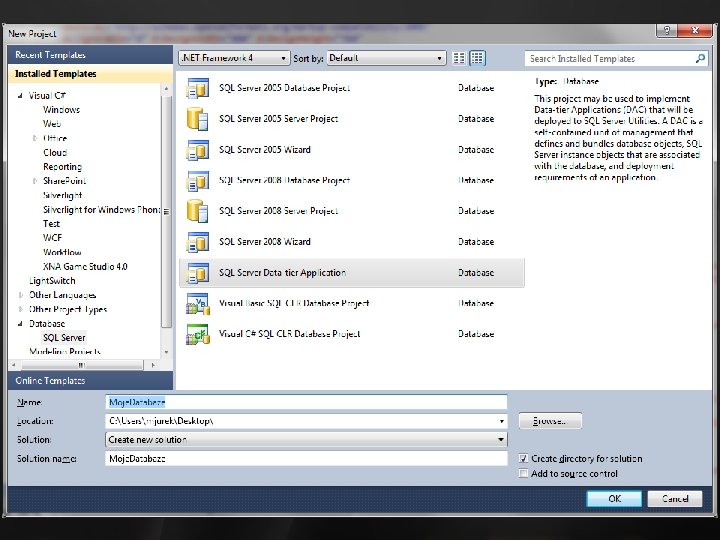Viewport: 720px width, 540px height.
Task: Select the WCF tree item
Action: click(x=52, y=238)
